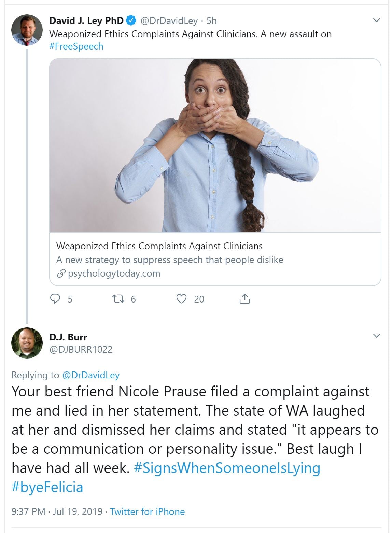The width and height of the screenshot is (392, 533).
Task: Click the #FreeSpeech hashtag
Action: click(x=76, y=46)
